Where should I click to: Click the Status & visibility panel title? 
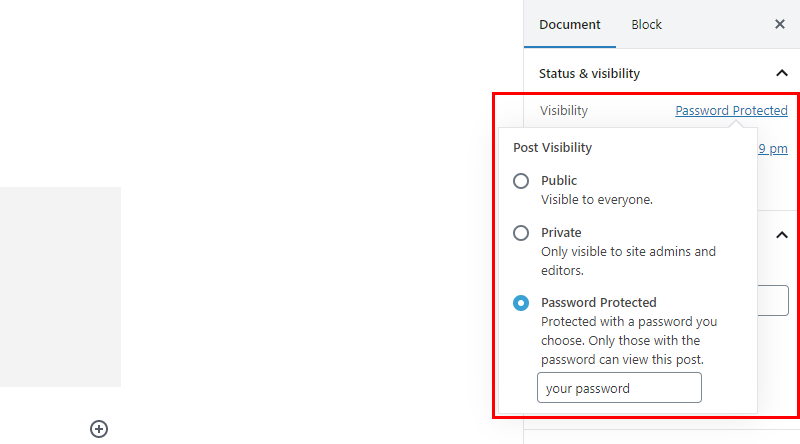pos(589,73)
